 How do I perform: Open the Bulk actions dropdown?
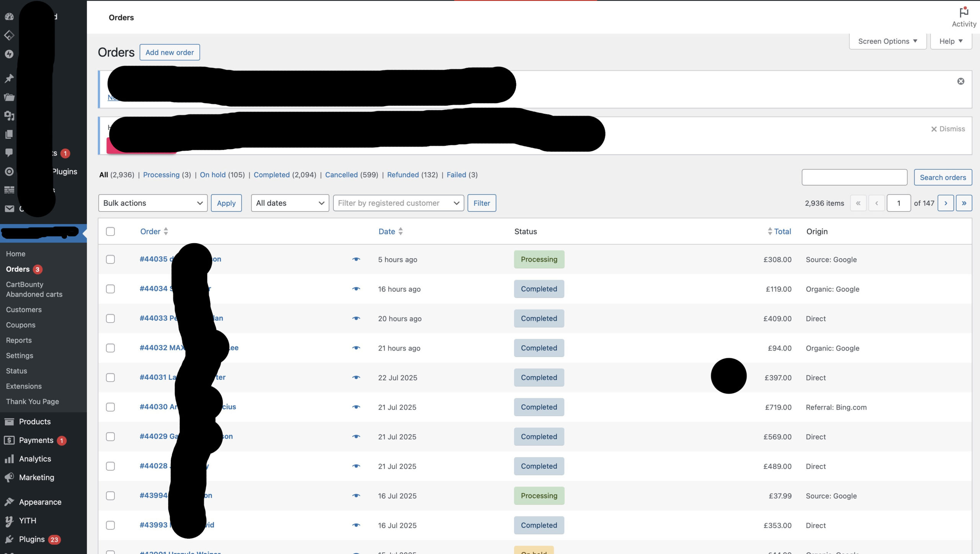pyautogui.click(x=152, y=203)
